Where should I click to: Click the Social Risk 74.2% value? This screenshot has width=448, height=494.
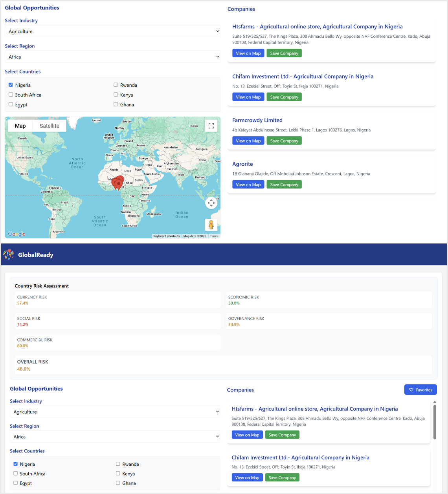pyautogui.click(x=23, y=324)
